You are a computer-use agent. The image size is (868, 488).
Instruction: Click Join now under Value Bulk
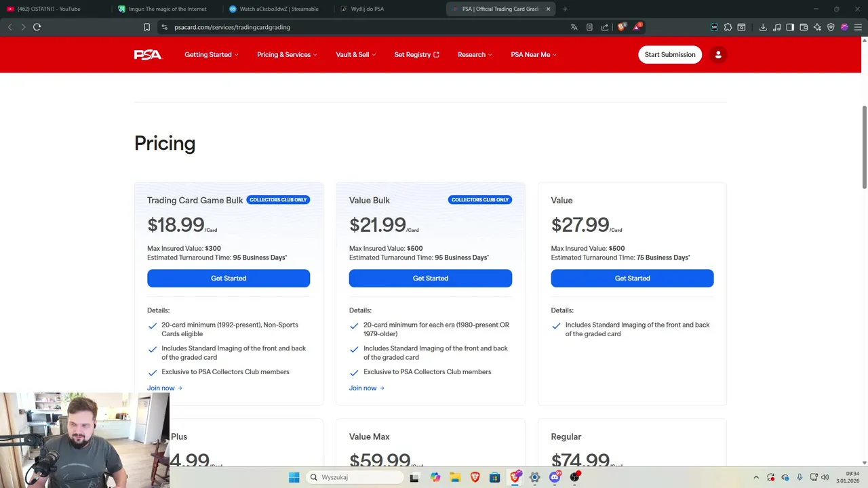pos(367,388)
